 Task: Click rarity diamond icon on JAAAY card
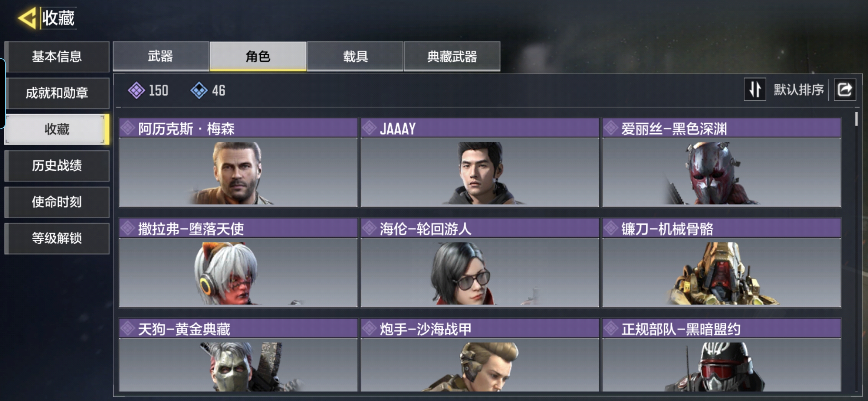pyautogui.click(x=369, y=128)
